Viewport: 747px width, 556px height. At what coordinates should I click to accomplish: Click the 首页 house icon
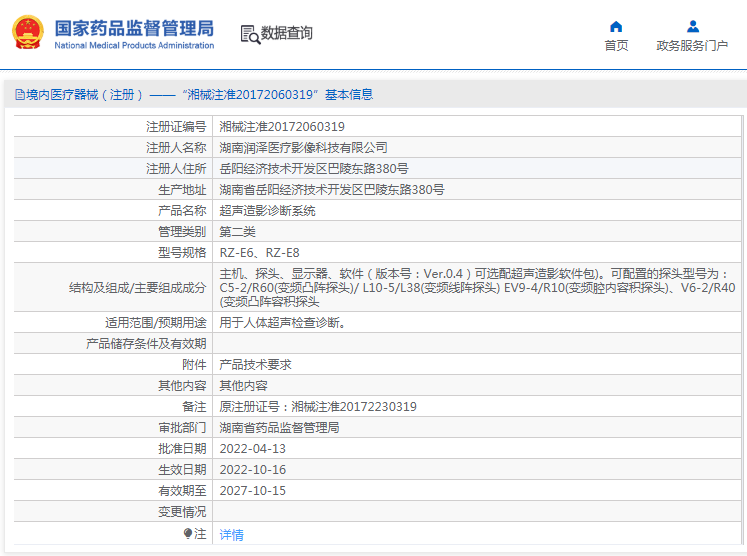(616, 26)
